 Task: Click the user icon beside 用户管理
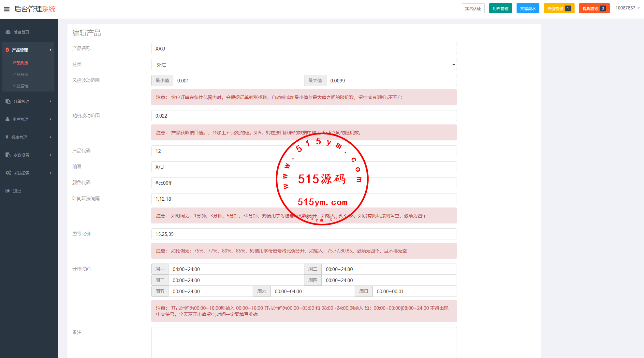(x=7, y=119)
